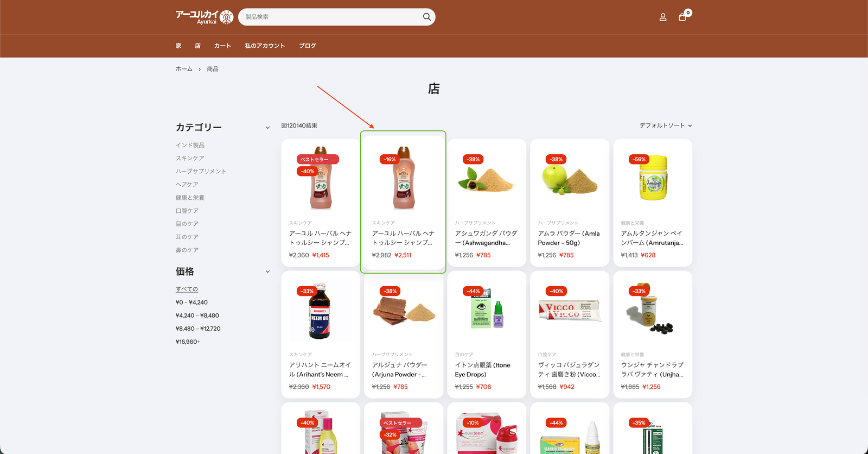
Task: Click the search magnifier icon
Action: click(x=427, y=17)
